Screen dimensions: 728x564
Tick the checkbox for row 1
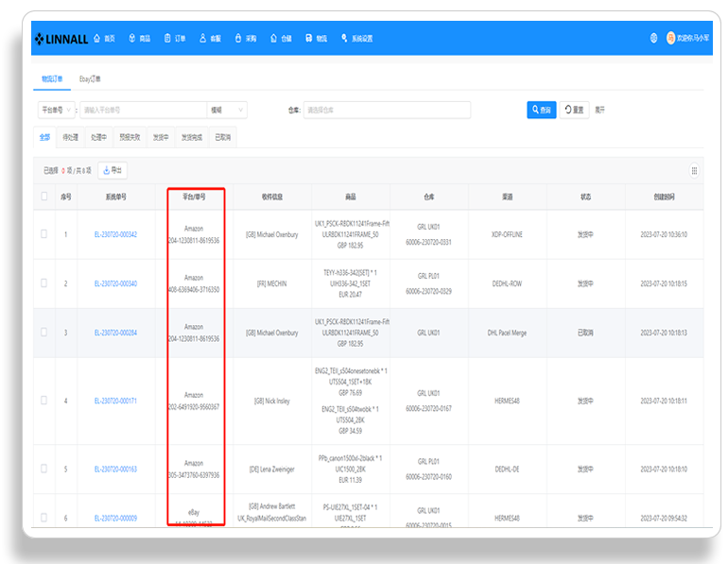coord(44,233)
